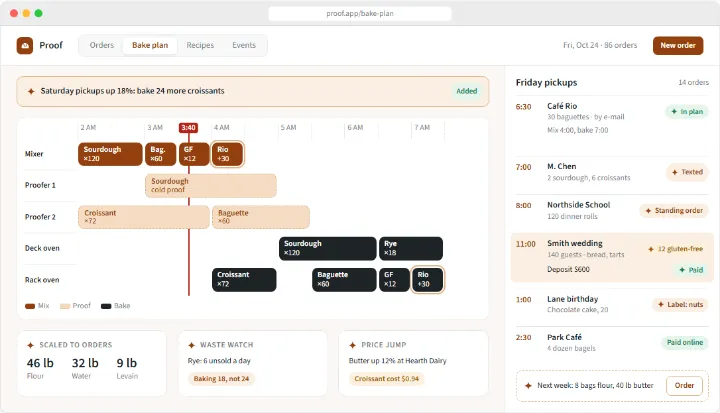
Task: Go to the Events tab
Action: tap(244, 45)
